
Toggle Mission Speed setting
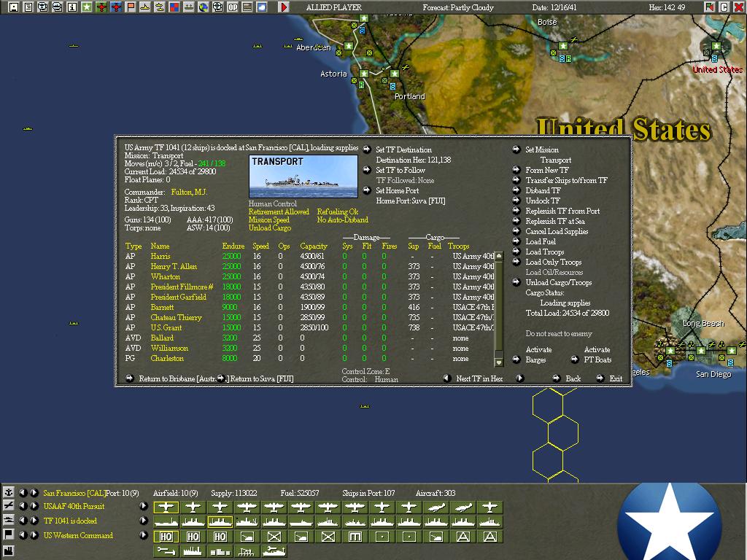[268, 220]
